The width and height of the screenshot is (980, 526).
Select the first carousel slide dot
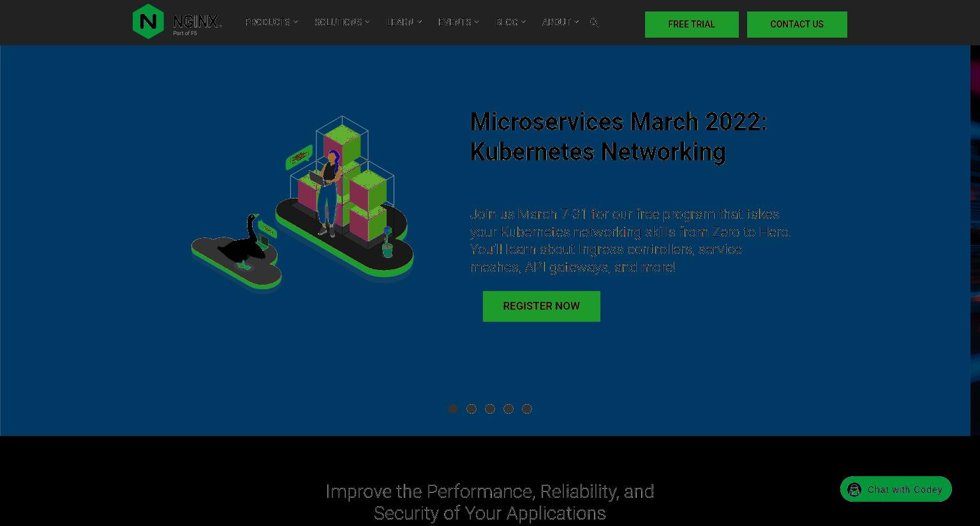[453, 409]
